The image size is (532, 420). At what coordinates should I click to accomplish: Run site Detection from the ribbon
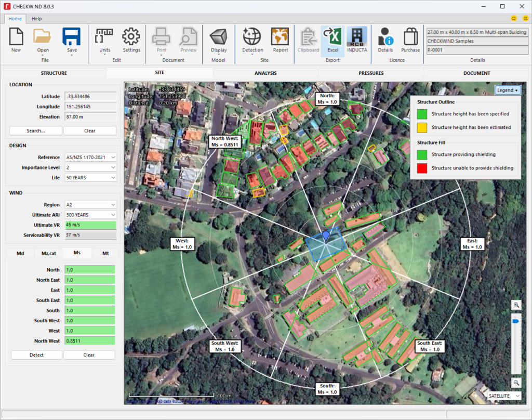(x=252, y=37)
